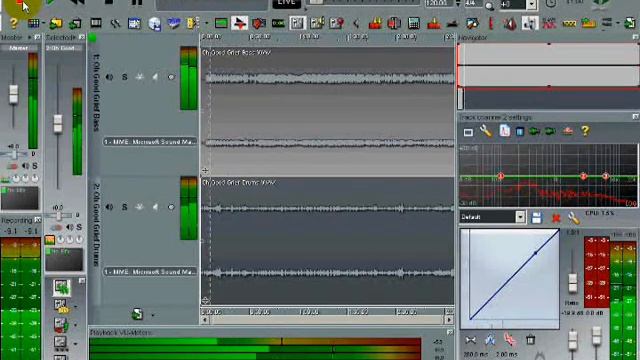Toggle Solo on the Master channel strip
Image resolution: width=640 pixels, height=360 pixels.
click(35, 166)
